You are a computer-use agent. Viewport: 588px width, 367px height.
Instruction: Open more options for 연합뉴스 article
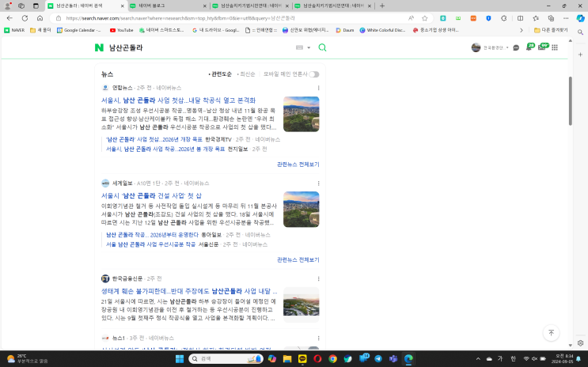tap(318, 88)
